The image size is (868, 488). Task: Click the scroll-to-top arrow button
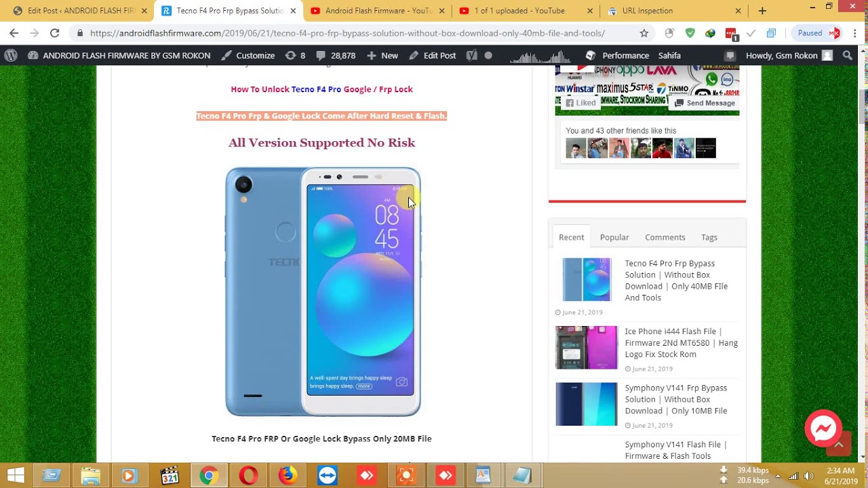(839, 444)
